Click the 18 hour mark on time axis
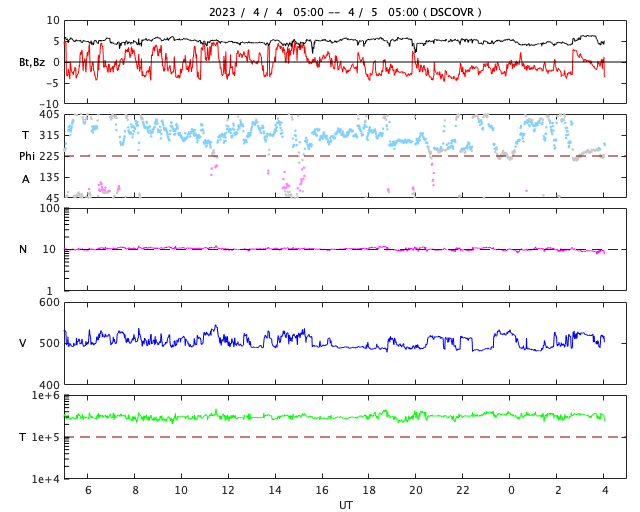 [369, 491]
